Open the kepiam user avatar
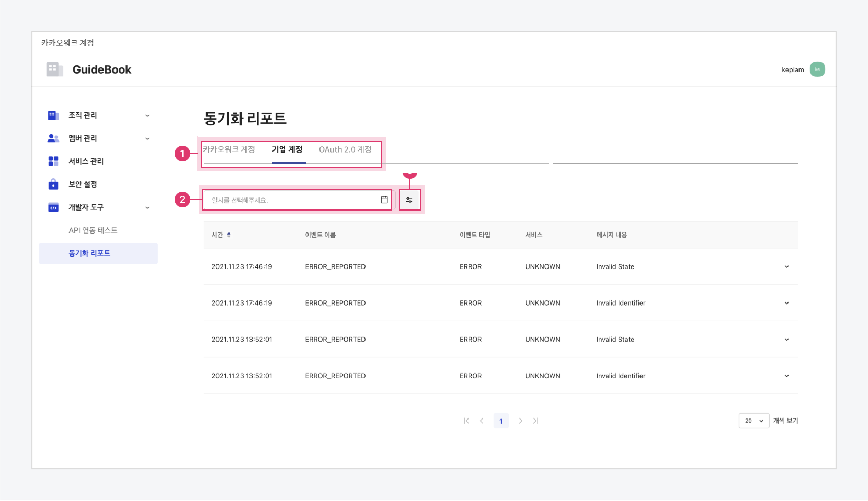Viewport: 868px width, 501px height. (817, 69)
